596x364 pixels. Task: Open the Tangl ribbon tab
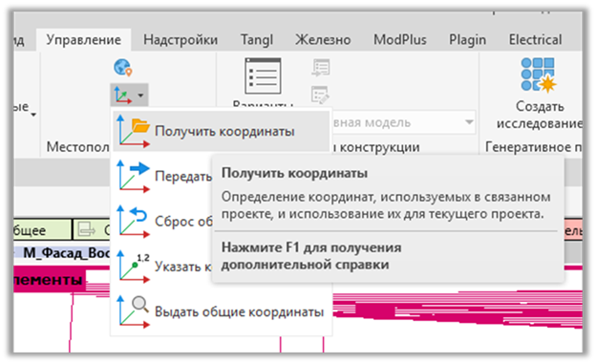pos(257,40)
